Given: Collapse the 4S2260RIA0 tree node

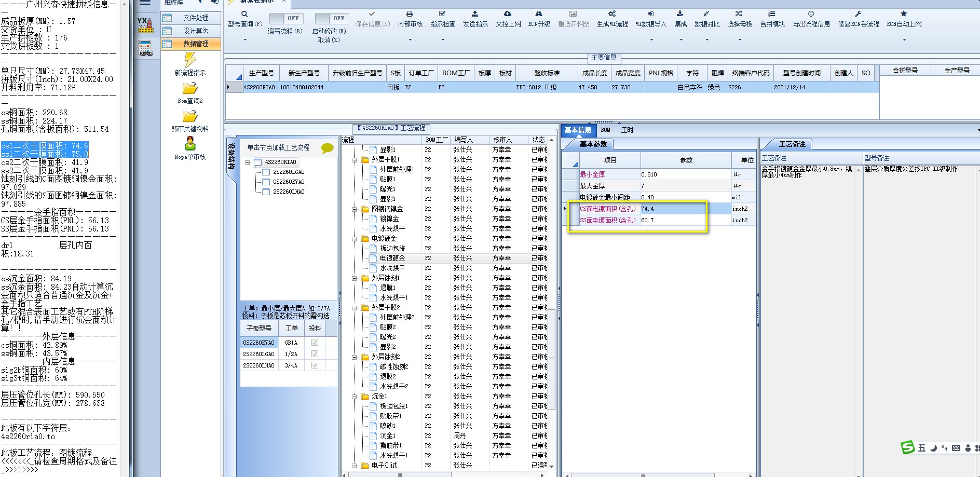Looking at the screenshot, I should pos(248,162).
